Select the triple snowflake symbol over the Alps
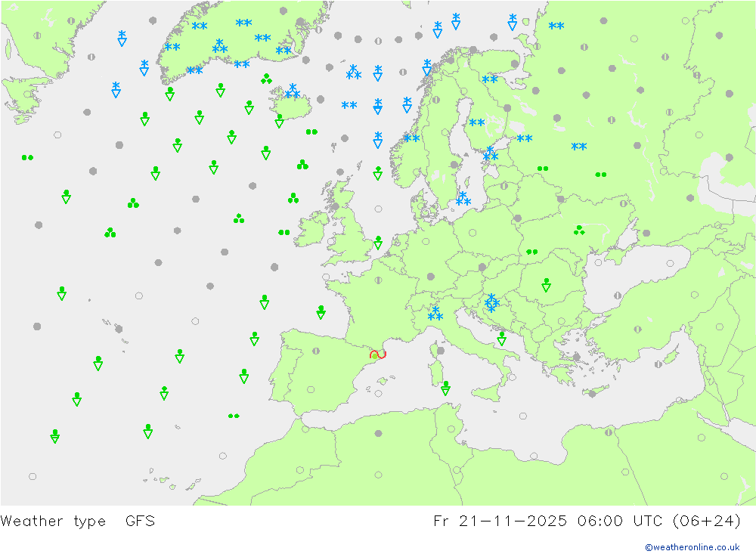756x554 pixels. tap(435, 314)
